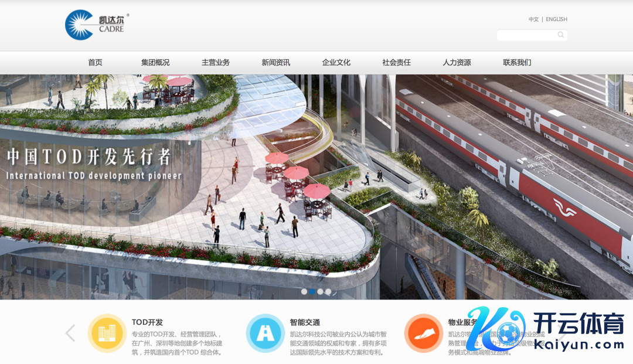
Task: Open the 联系我们 menu item
Action: [517, 63]
